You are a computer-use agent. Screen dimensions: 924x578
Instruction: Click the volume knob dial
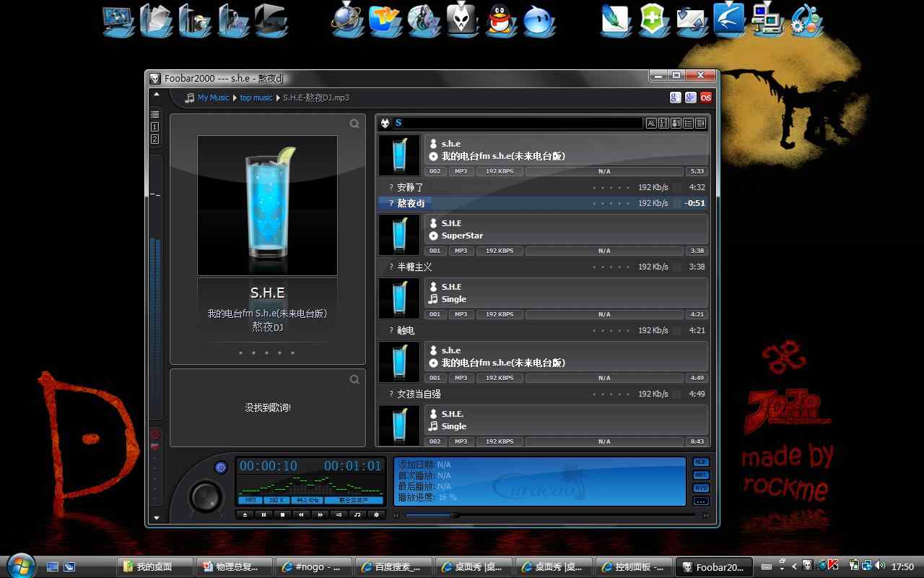206,497
